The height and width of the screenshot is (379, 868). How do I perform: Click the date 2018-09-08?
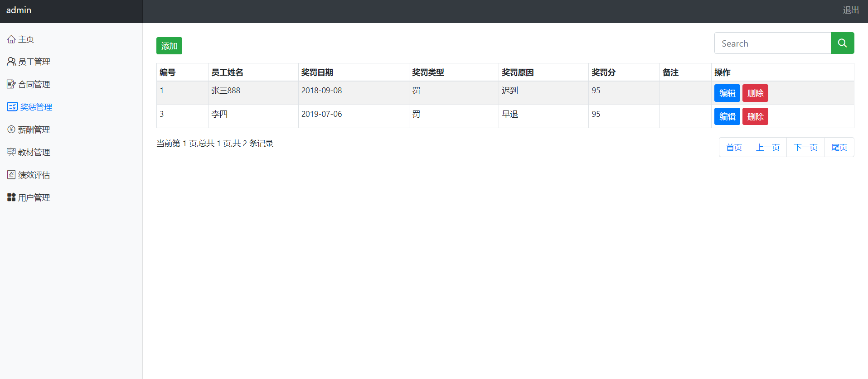pyautogui.click(x=321, y=91)
